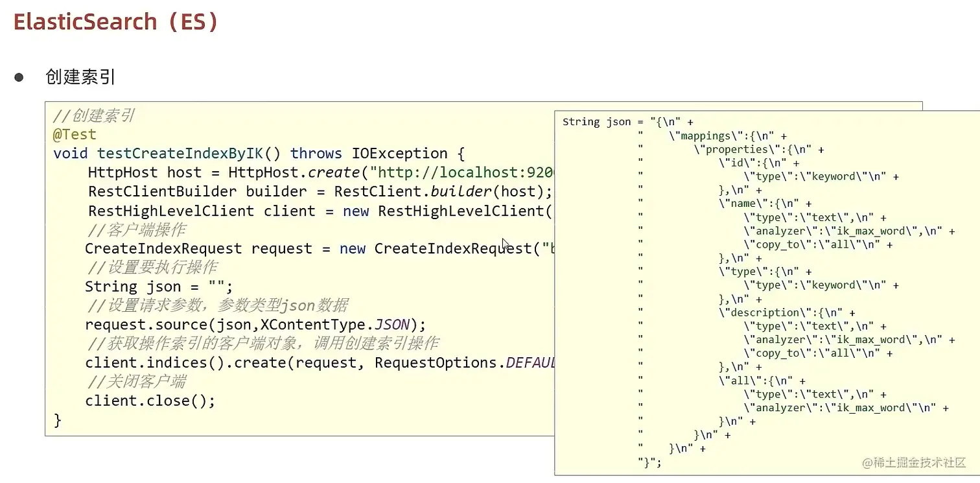This screenshot has height=483, width=980.
Task: Click the "CreateIndexRequest request = new" line
Action: pyautogui.click(x=320, y=248)
